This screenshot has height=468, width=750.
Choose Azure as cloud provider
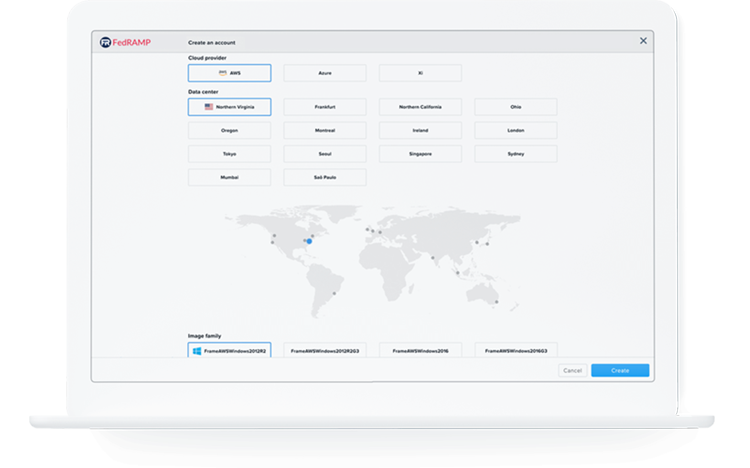pyautogui.click(x=325, y=73)
